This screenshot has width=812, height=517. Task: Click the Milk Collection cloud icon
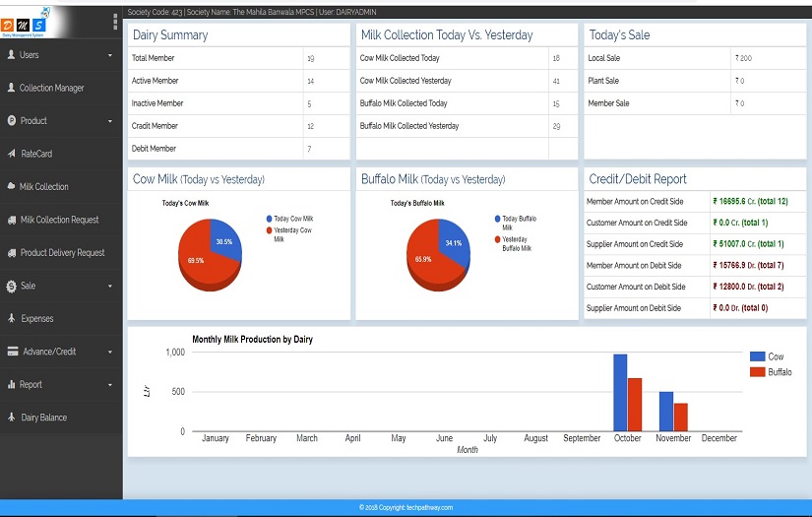coord(11,186)
